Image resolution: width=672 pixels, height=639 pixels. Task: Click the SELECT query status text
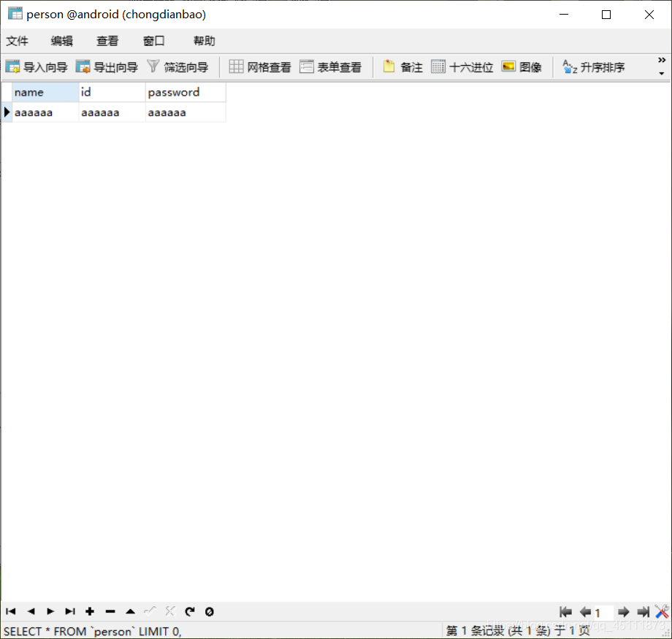coord(93,631)
